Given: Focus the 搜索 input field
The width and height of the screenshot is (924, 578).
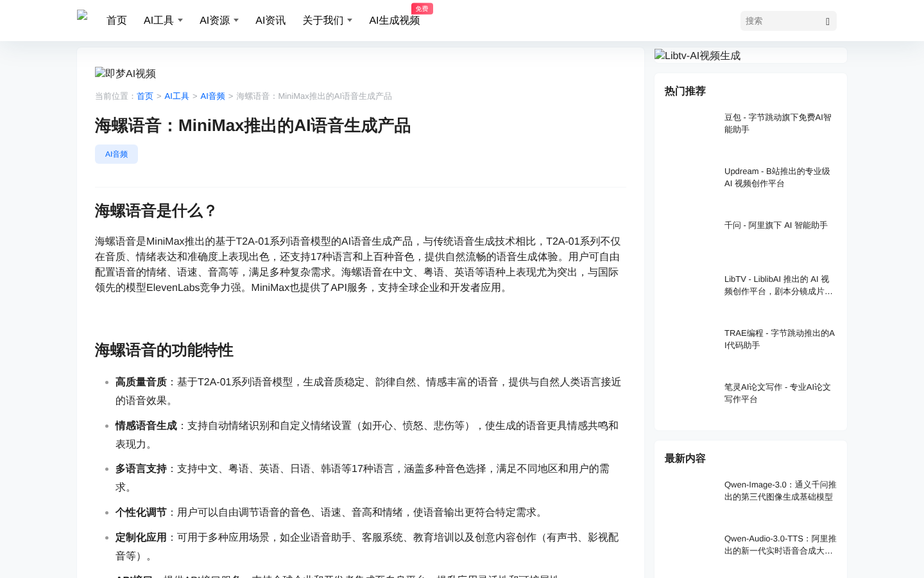Looking at the screenshot, I should click(x=782, y=21).
